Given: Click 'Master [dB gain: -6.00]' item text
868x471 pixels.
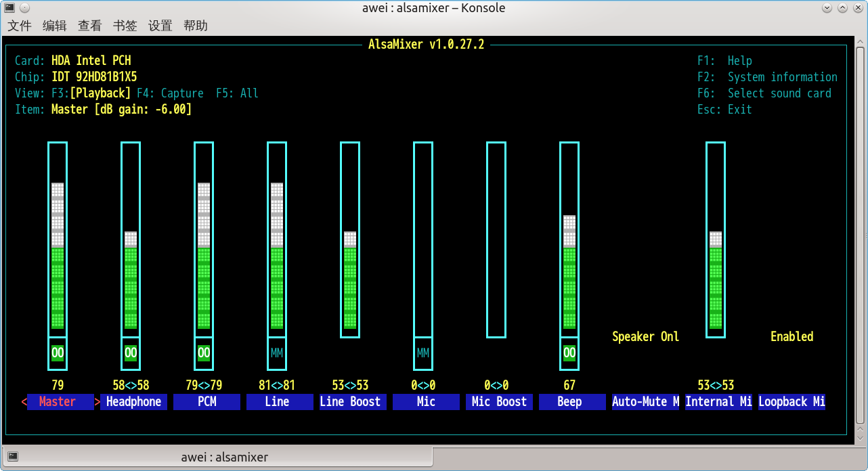Looking at the screenshot, I should 121,109.
